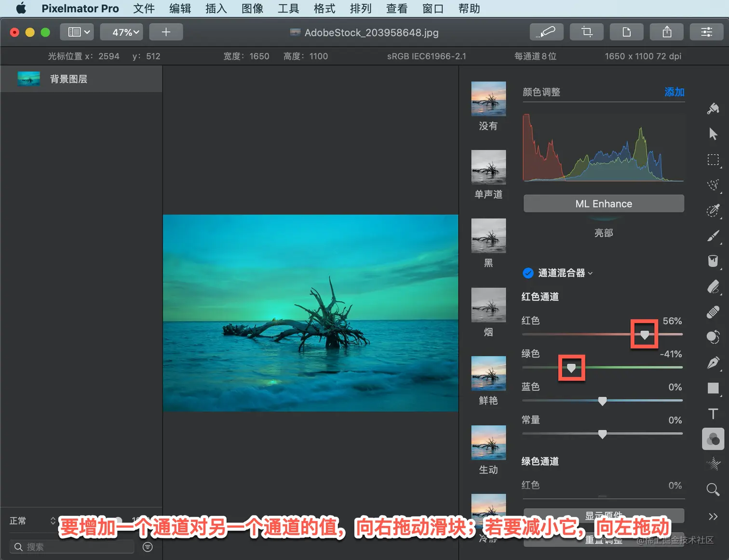This screenshot has width=729, height=560.
Task: Click the Crop toolbar icon
Action: click(x=586, y=32)
